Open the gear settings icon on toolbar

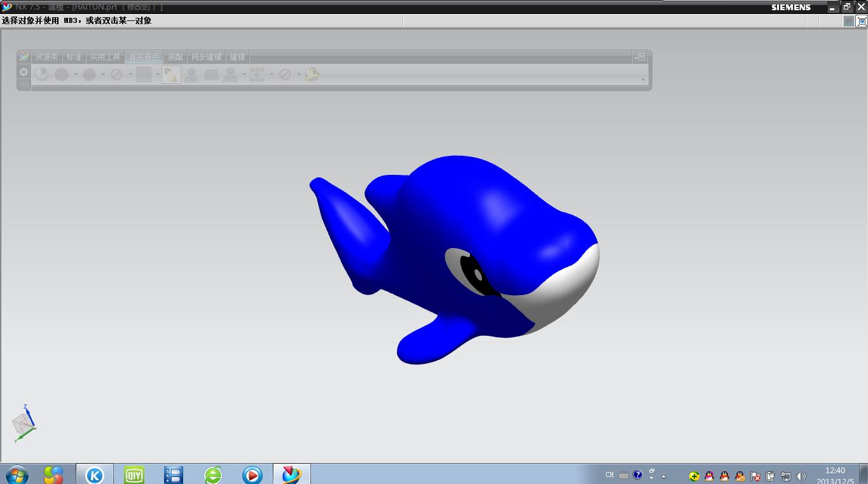24,72
